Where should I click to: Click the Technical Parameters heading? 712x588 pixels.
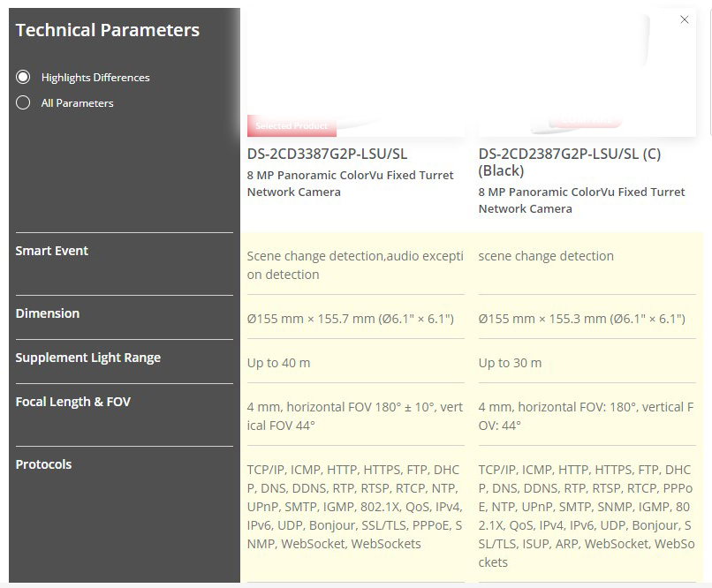click(x=108, y=30)
